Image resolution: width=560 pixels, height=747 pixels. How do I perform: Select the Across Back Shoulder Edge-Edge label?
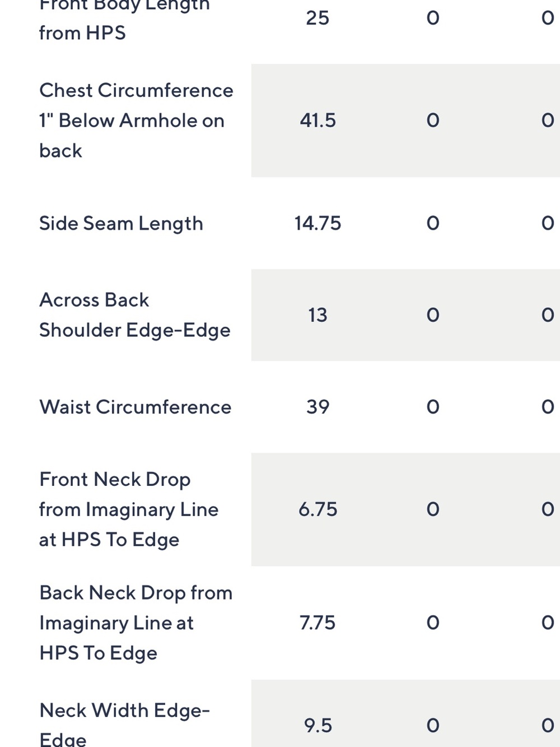click(134, 315)
